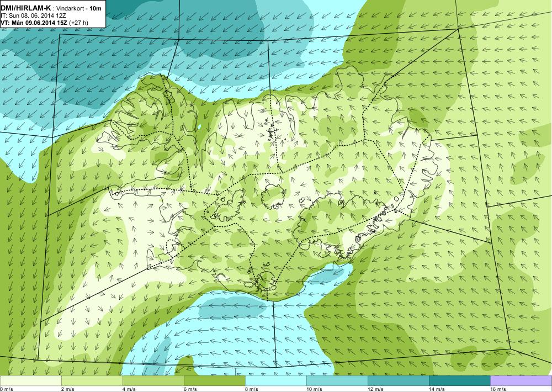This screenshot has width=552, height=392.
Task: Click the '14 m/s' legend label
Action: pos(437,389)
